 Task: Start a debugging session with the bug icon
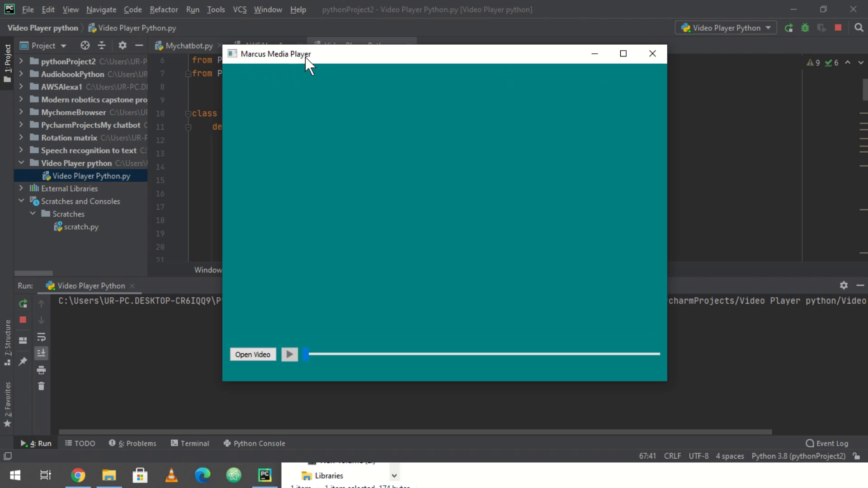pyautogui.click(x=806, y=28)
